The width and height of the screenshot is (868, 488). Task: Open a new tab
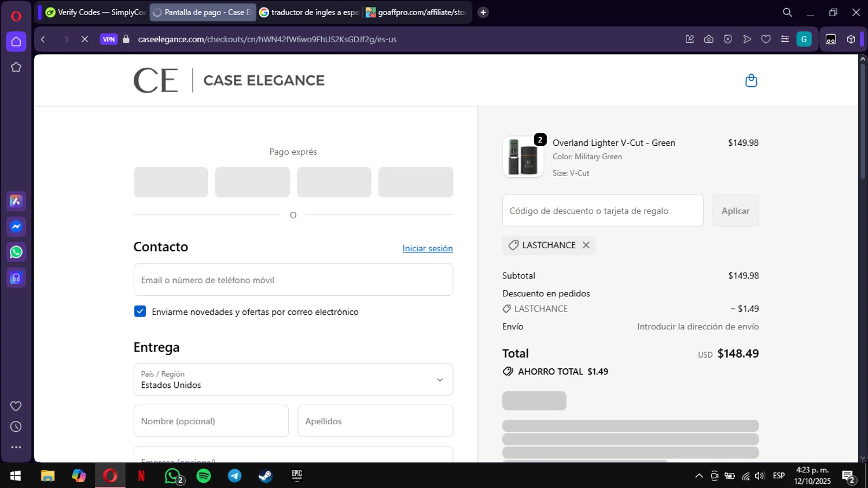[483, 12]
